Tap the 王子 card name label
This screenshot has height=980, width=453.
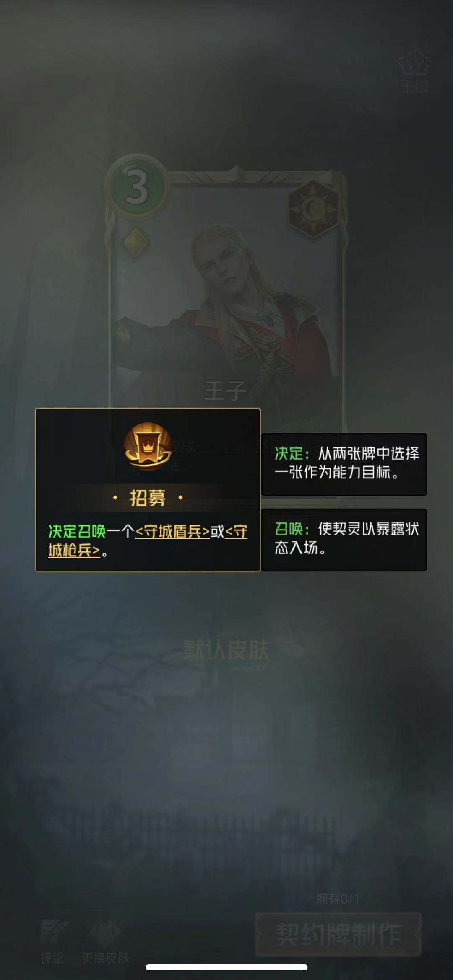[226, 390]
